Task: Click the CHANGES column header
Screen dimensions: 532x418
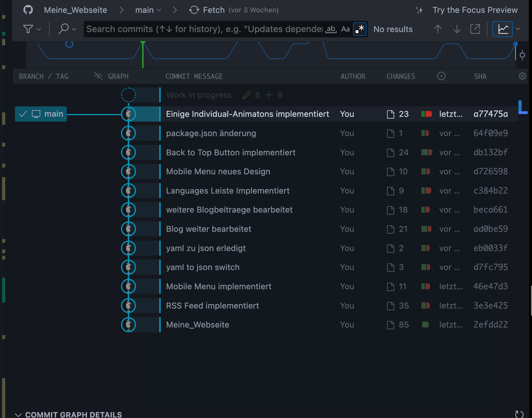Action: (401, 76)
